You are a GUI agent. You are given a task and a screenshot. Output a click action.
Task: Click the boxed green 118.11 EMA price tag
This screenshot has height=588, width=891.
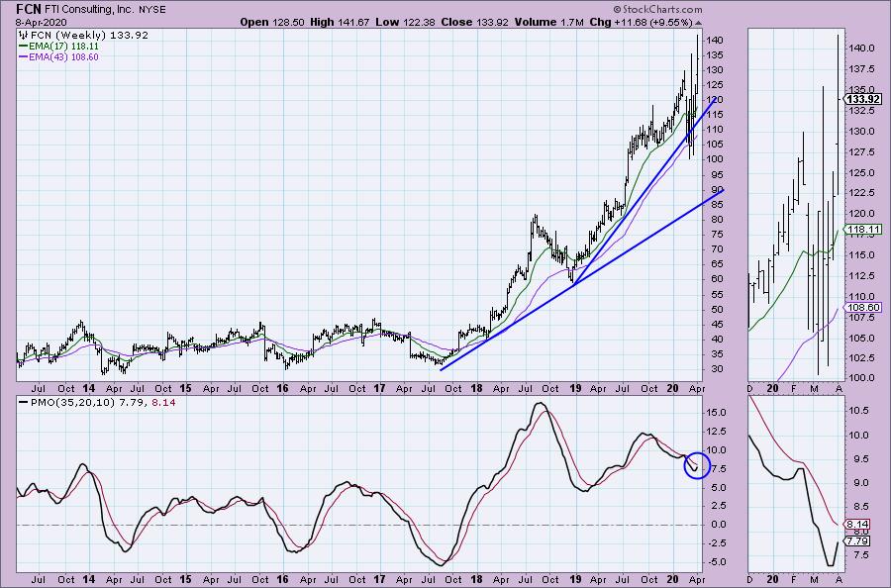pos(863,230)
